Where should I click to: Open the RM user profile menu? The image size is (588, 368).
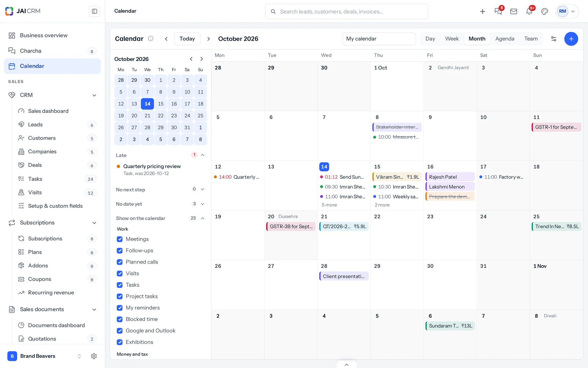tap(567, 11)
